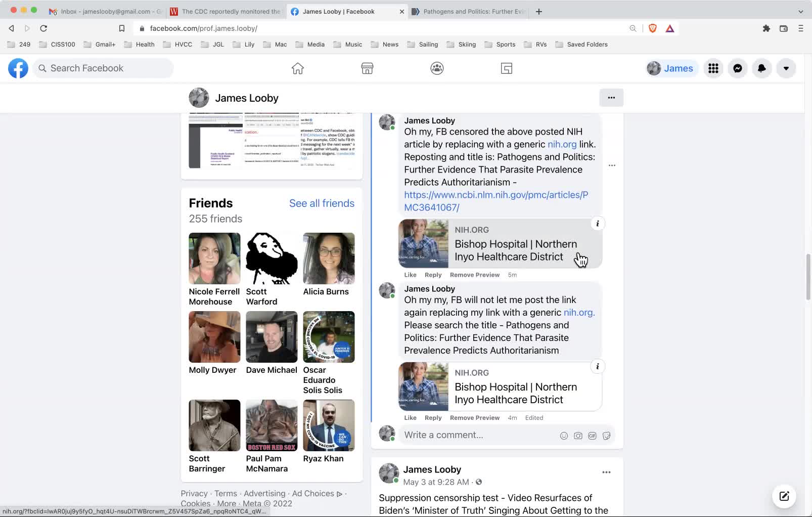Viewport: 812px width, 517px height.
Task: Open the Messenger icon
Action: click(x=738, y=68)
